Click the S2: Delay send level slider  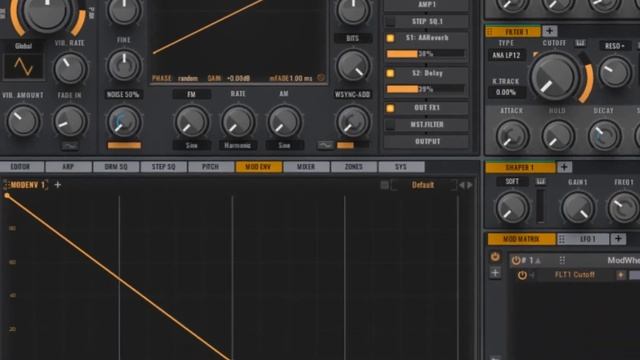[x=425, y=89]
